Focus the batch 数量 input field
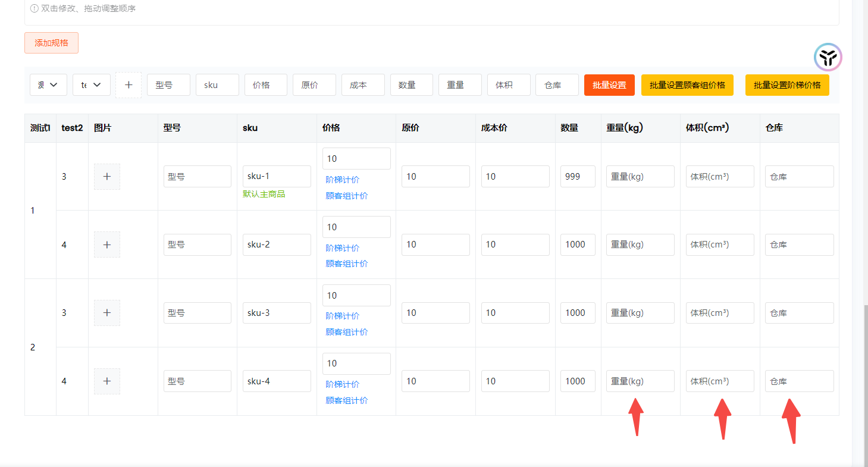Image resolution: width=868 pixels, height=467 pixels. (412, 85)
